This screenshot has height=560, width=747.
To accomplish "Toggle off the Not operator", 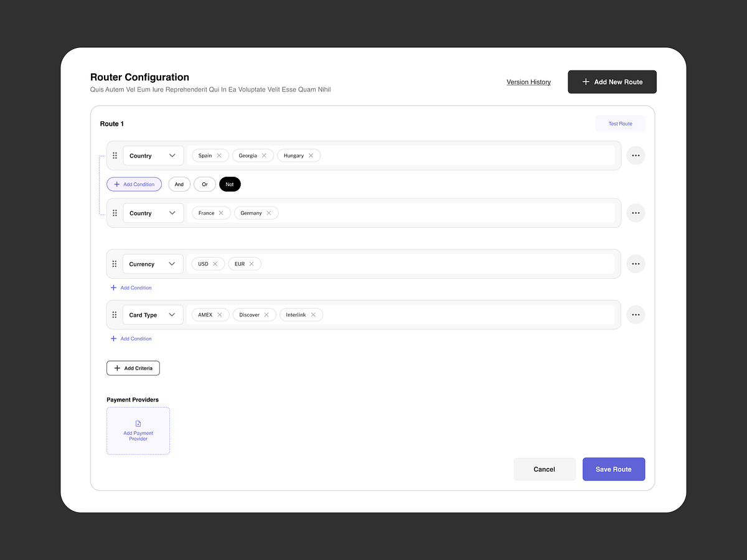I will point(230,184).
